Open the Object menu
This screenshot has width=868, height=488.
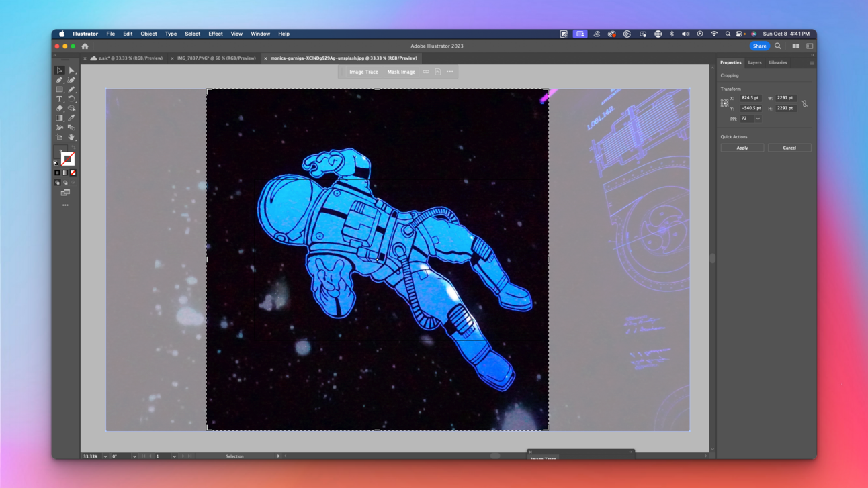click(x=148, y=33)
